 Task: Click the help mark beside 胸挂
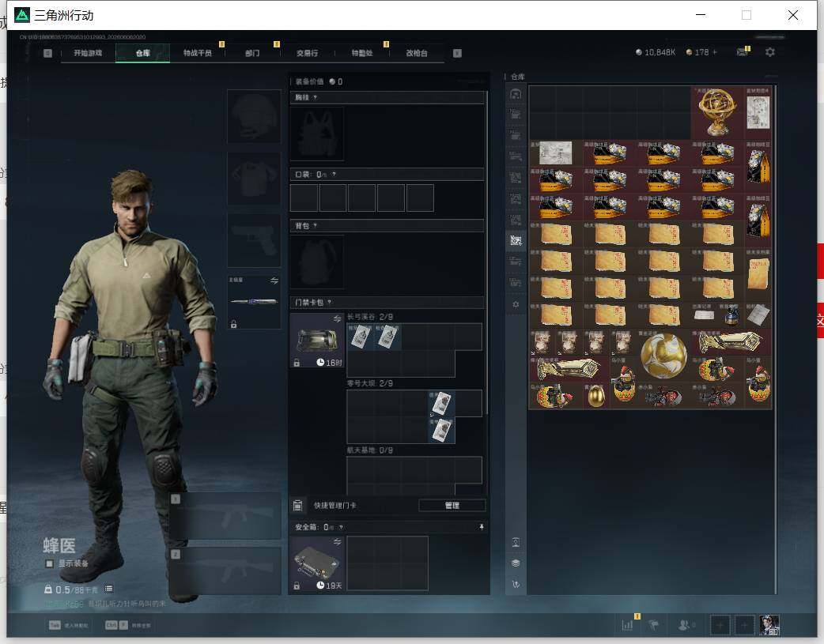point(315,98)
